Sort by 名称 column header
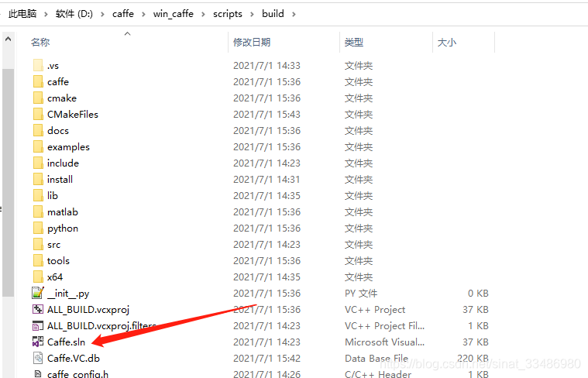 tap(40, 42)
